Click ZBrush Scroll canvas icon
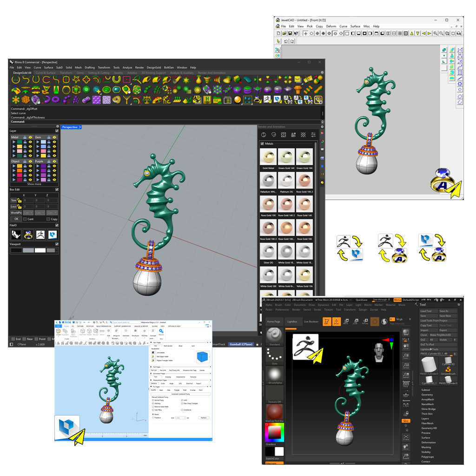The height and width of the screenshot is (476, 476). pyautogui.click(x=405, y=346)
